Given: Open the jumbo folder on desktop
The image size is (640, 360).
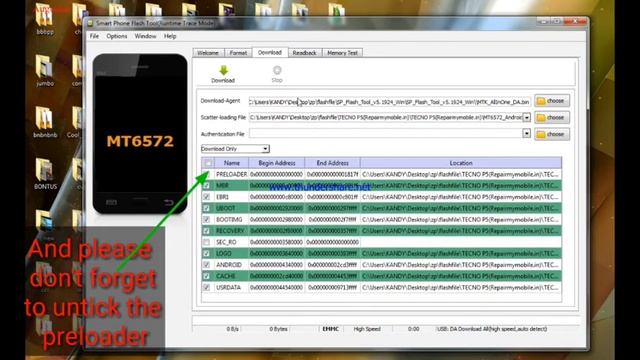Looking at the screenshot, I should (45, 71).
